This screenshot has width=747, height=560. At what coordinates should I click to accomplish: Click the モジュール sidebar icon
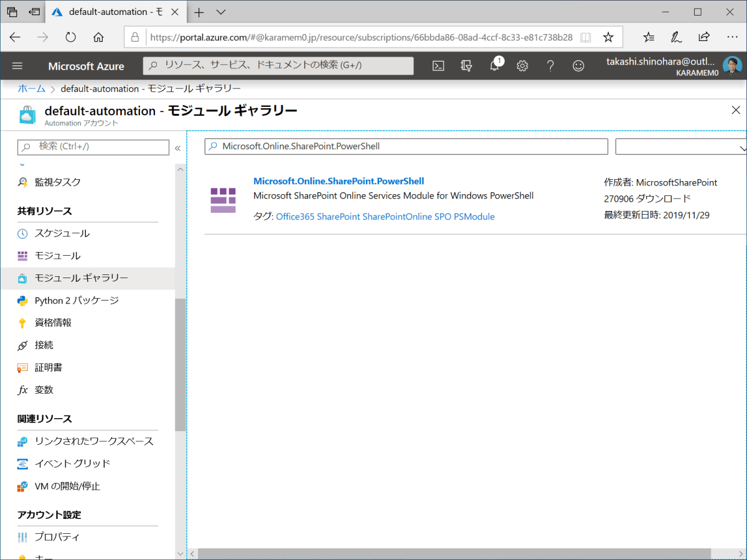22,256
